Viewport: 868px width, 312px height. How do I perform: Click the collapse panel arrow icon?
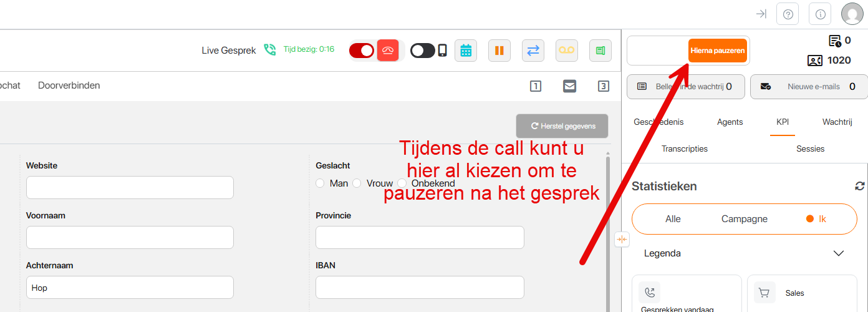coord(761,14)
